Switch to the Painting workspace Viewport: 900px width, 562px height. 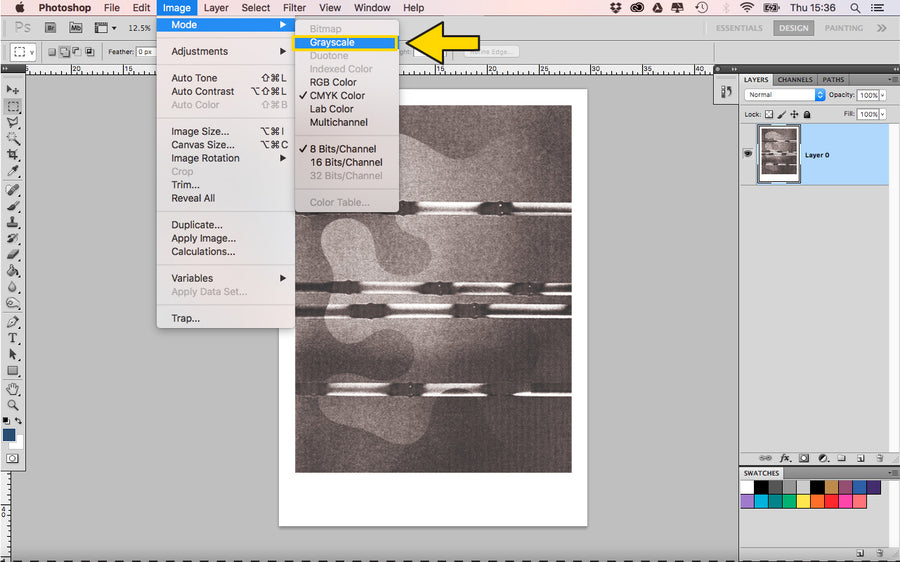tap(844, 28)
